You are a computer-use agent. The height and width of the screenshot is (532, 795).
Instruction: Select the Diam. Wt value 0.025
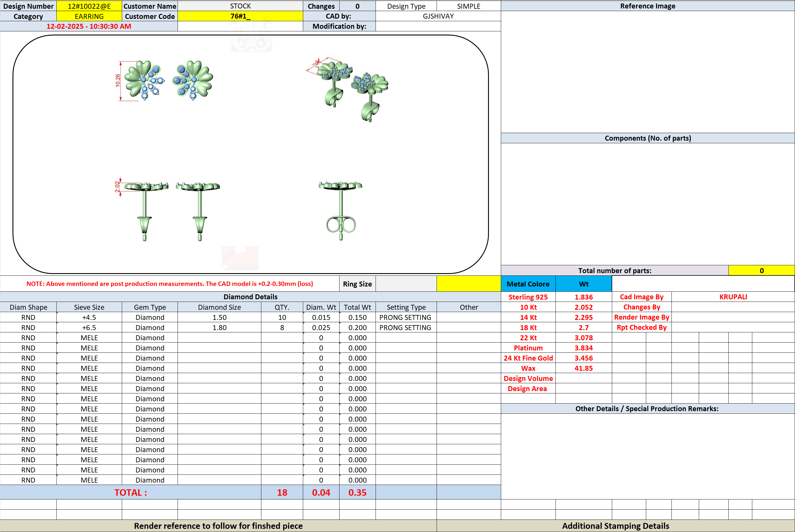click(x=321, y=327)
